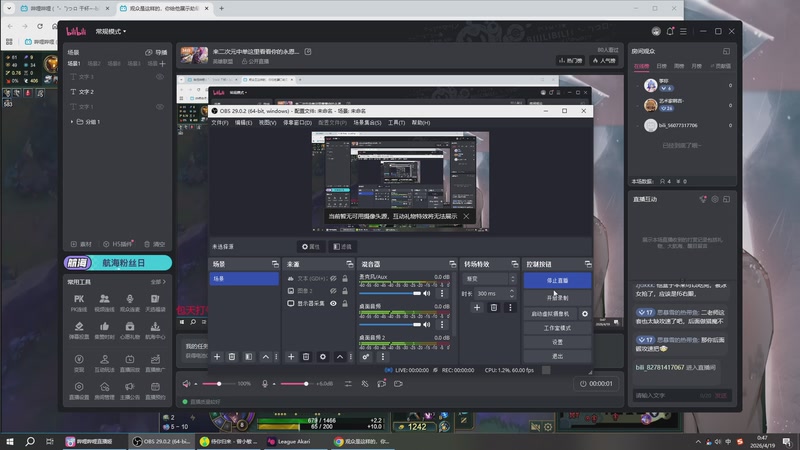Click 退出 button in OBS controls
Viewport: 800px width, 450px height.
click(557, 356)
